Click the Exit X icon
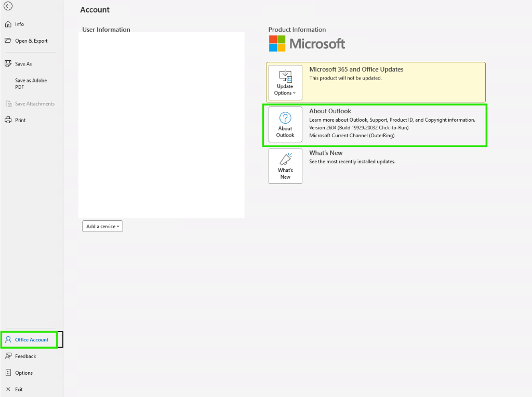This screenshot has width=532, height=397. point(8,389)
